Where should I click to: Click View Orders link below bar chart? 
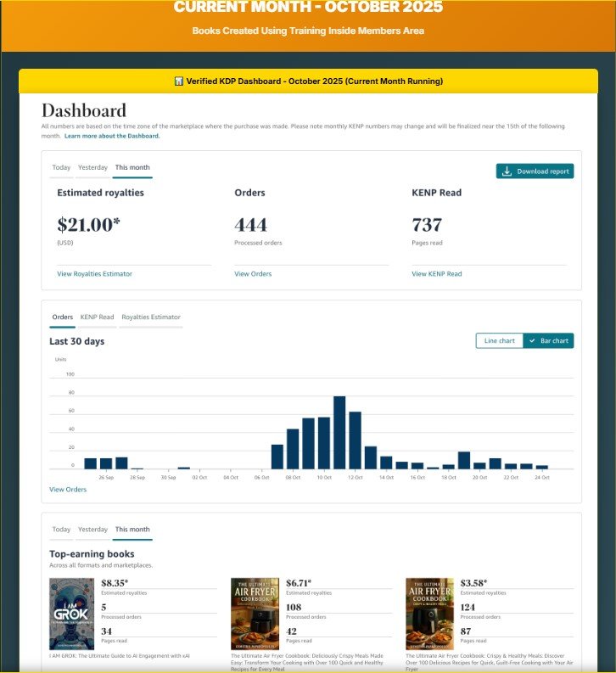coord(68,490)
